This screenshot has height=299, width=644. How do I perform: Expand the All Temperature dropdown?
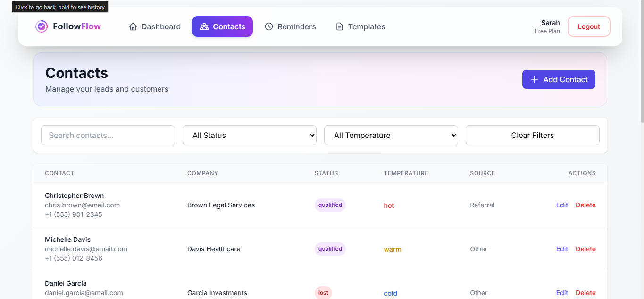point(391,135)
